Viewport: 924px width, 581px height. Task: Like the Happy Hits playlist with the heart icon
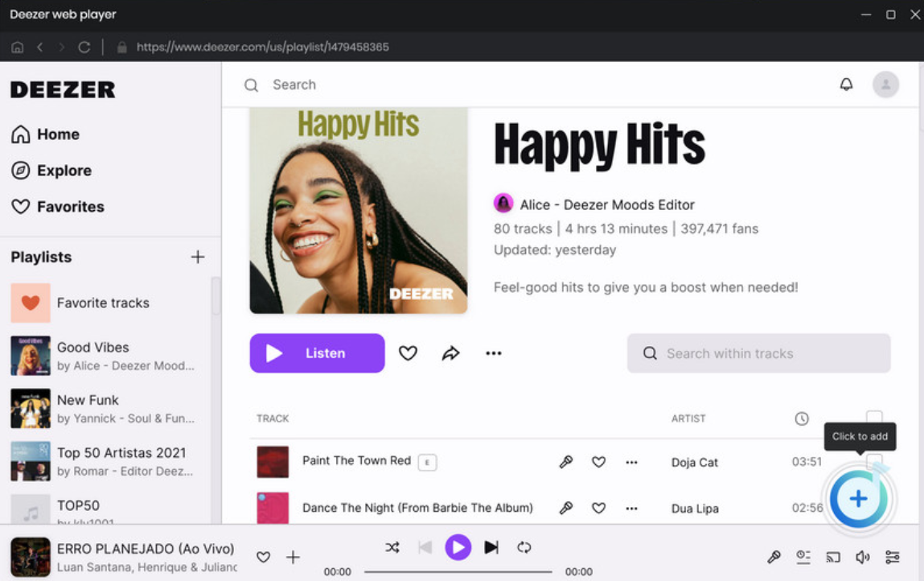(408, 353)
